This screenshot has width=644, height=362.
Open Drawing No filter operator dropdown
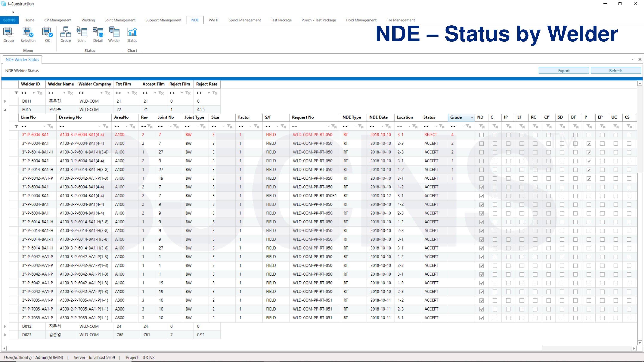tap(100, 126)
